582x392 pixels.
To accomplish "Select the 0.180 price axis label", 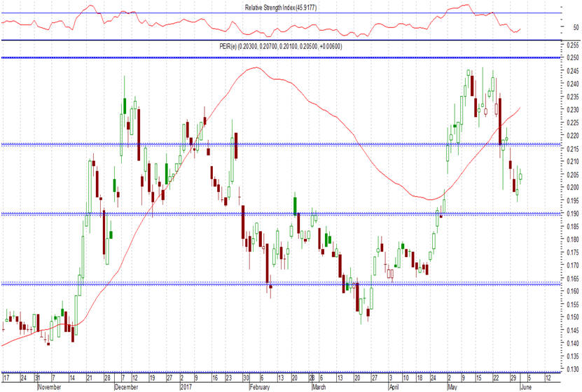I will (x=573, y=239).
